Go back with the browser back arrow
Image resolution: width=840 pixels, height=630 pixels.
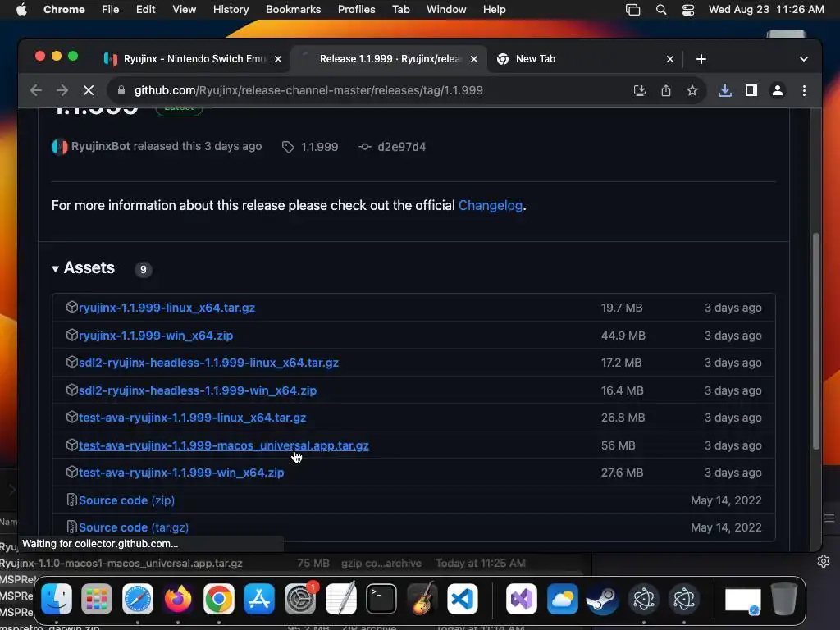click(x=36, y=90)
